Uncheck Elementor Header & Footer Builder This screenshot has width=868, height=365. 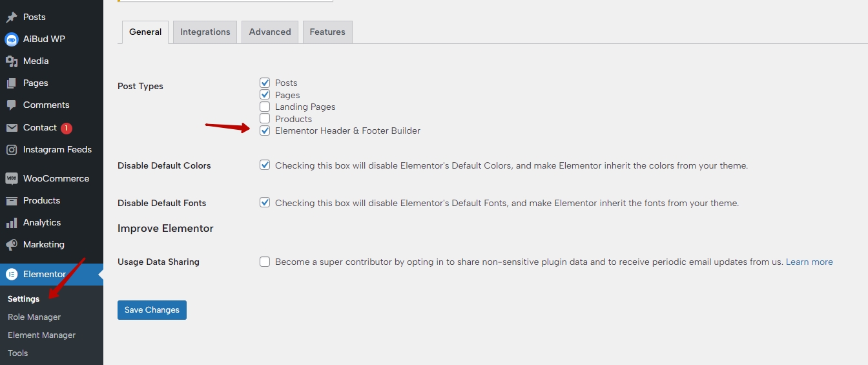(x=265, y=130)
